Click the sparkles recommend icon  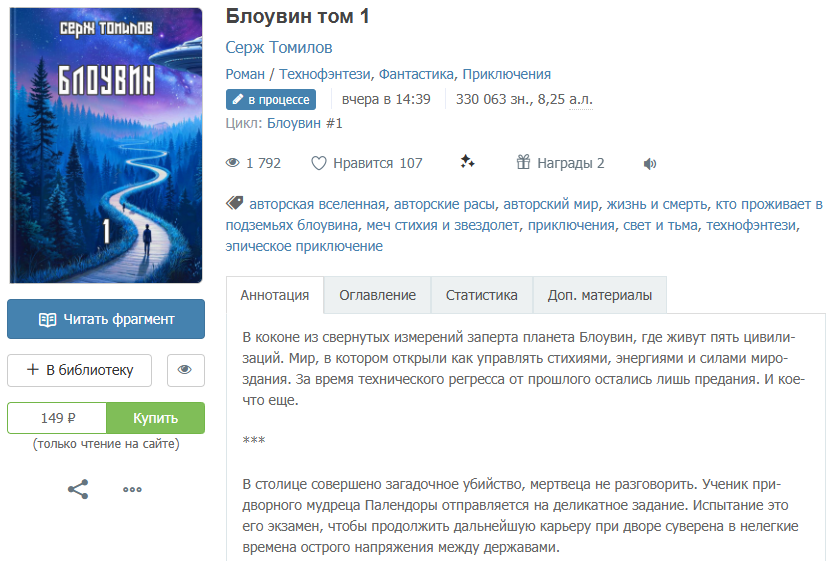coord(467,162)
